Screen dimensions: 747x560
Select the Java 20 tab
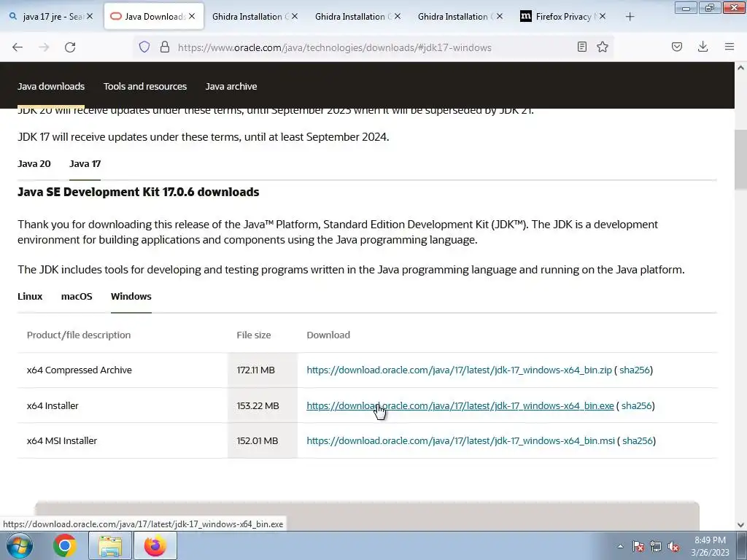[x=34, y=164]
